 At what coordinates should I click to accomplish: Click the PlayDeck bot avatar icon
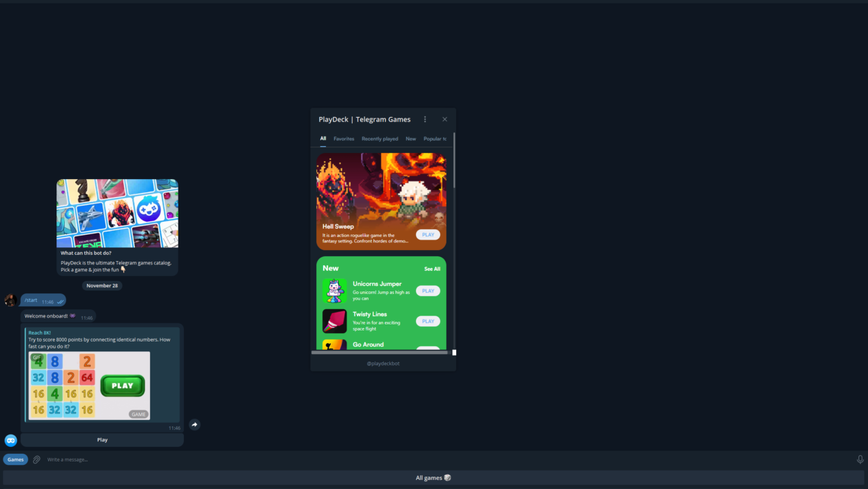pyautogui.click(x=10, y=440)
